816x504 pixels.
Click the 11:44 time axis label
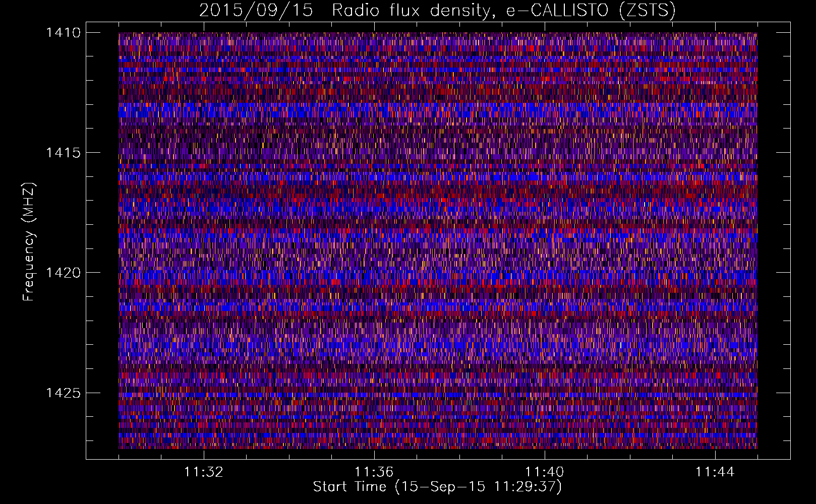715,472
